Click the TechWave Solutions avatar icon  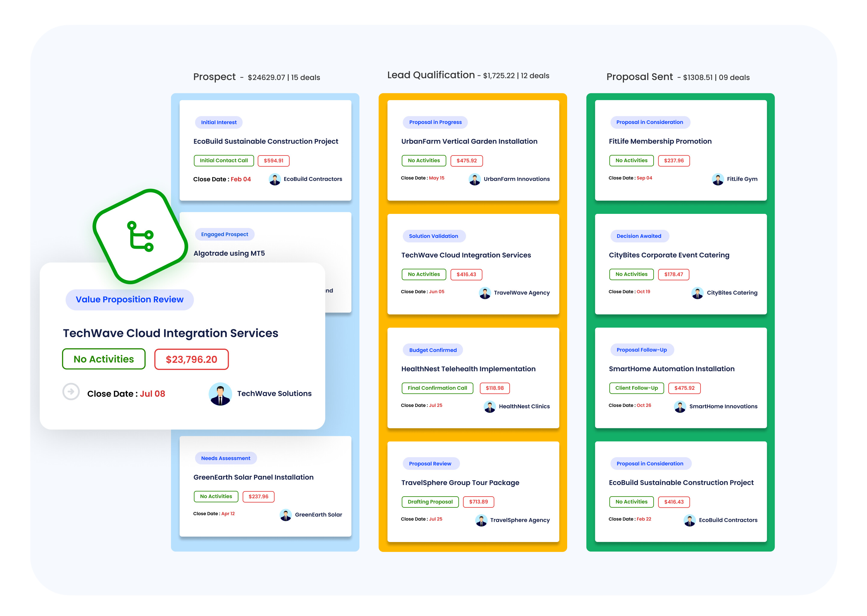[x=220, y=394]
